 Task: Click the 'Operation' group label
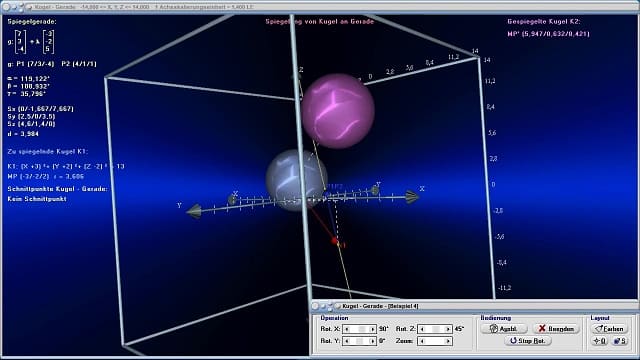click(x=334, y=318)
